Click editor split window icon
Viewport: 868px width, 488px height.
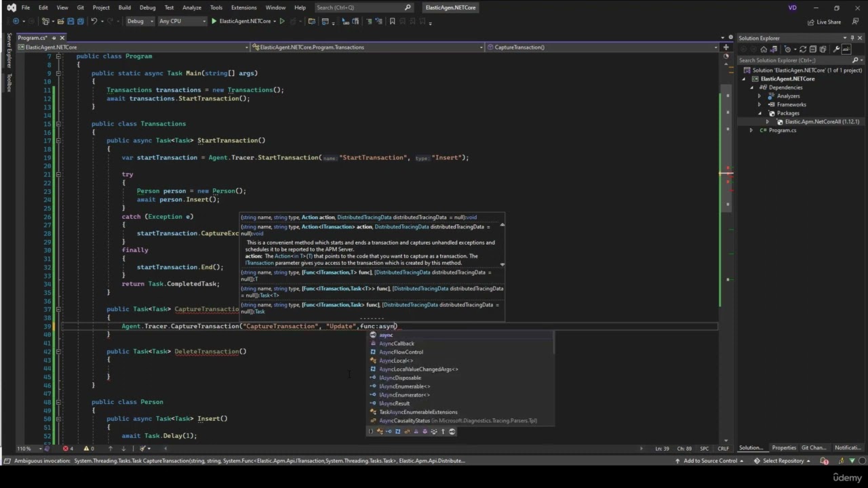726,47
